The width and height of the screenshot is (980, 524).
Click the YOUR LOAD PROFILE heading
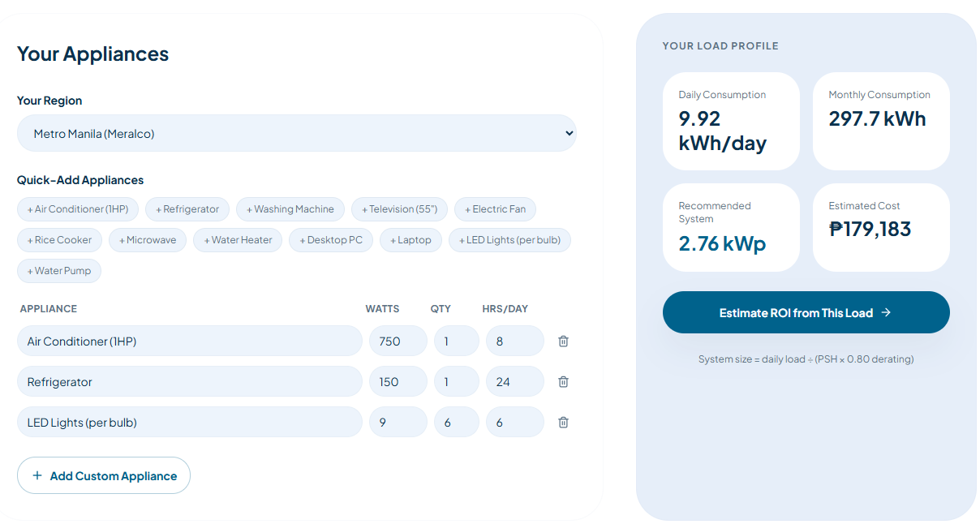coord(720,46)
